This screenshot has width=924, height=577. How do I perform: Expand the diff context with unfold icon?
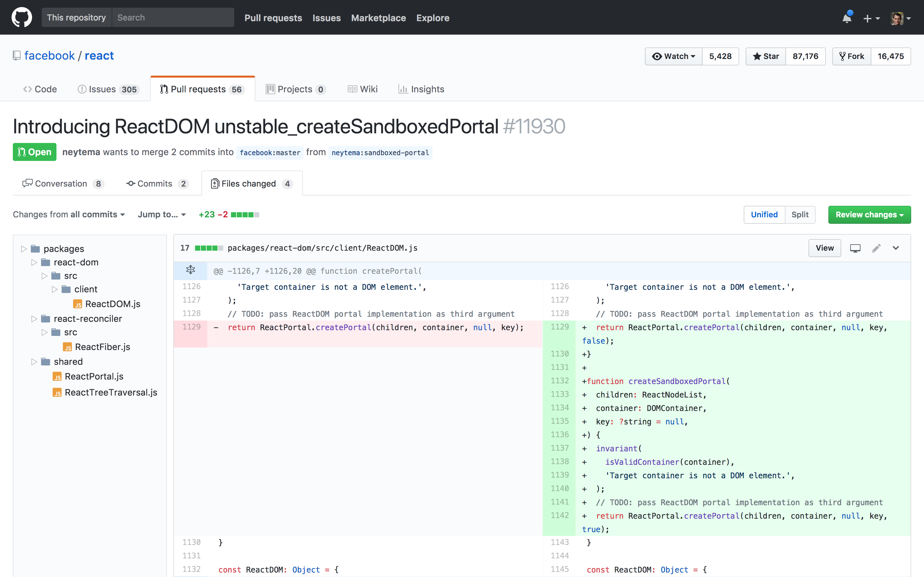(190, 270)
